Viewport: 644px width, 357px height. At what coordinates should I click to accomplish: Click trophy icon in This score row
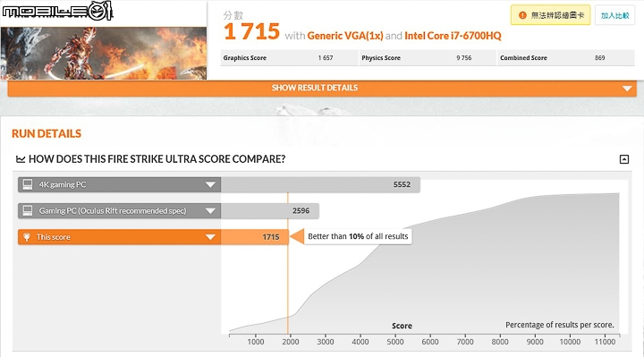pyautogui.click(x=27, y=237)
